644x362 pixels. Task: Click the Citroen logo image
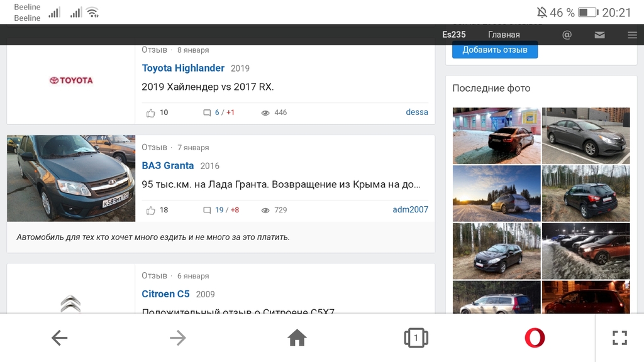coord(70,304)
